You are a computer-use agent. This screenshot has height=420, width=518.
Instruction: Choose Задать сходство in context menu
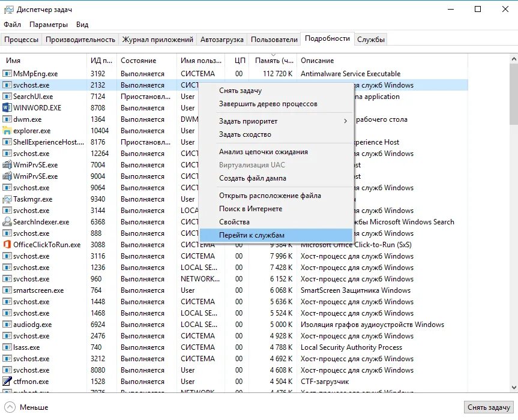tap(276, 134)
